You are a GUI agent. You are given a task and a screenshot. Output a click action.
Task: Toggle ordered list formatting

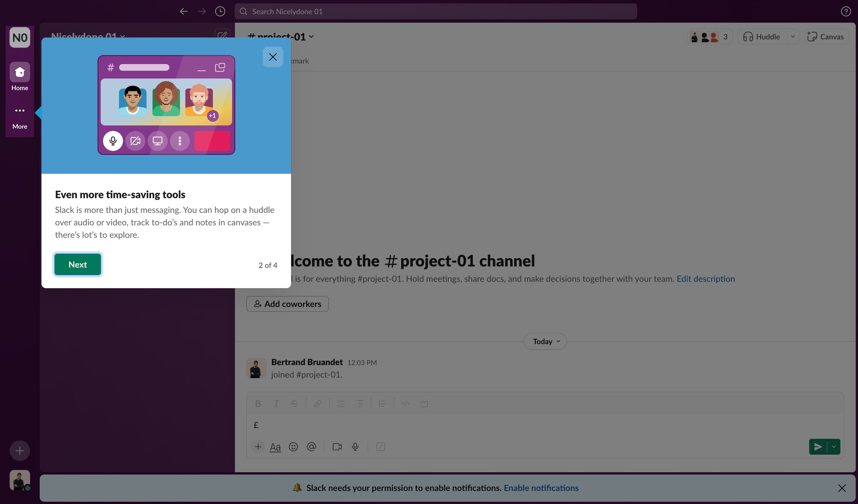341,404
